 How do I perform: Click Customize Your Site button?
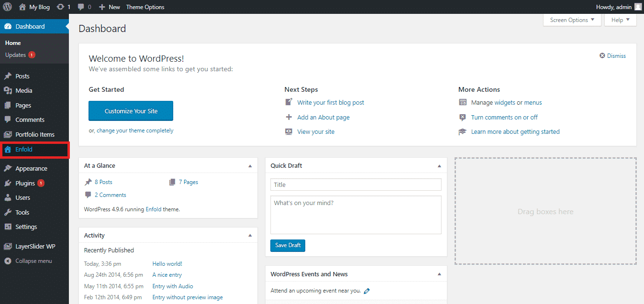(x=131, y=111)
